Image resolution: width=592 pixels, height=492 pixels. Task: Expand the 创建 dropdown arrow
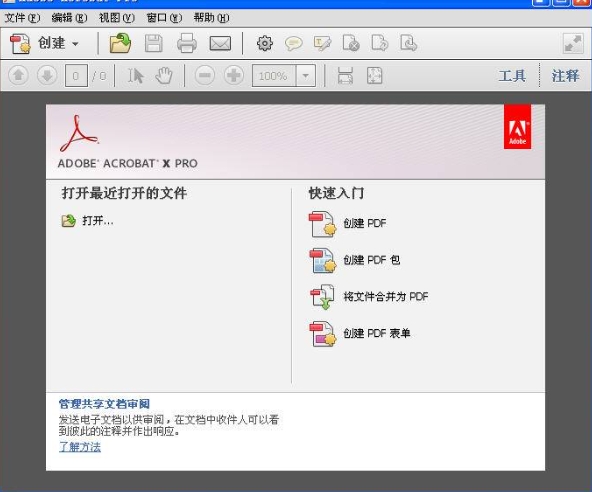click(75, 44)
